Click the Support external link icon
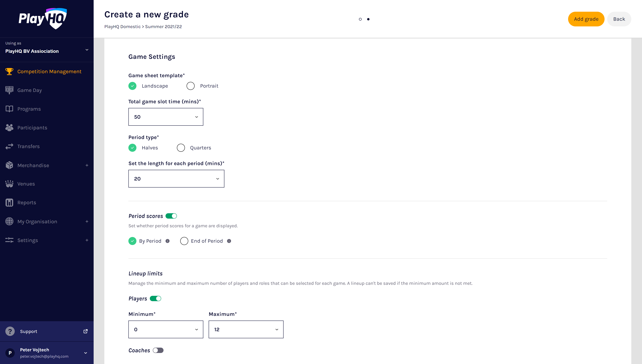 click(x=86, y=331)
